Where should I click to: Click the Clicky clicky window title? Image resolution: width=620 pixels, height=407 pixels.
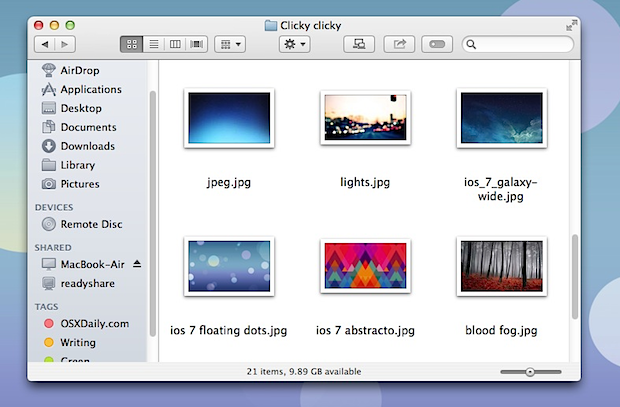point(311,26)
